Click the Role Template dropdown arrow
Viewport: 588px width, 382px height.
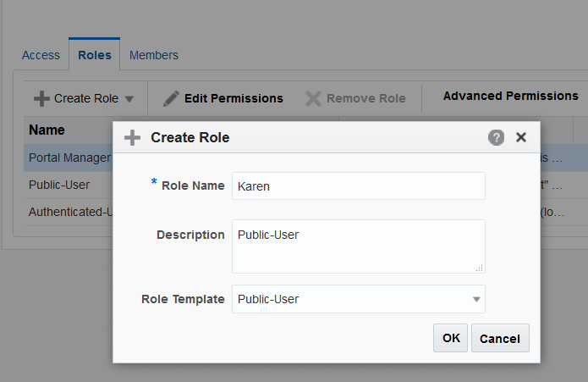coord(476,299)
